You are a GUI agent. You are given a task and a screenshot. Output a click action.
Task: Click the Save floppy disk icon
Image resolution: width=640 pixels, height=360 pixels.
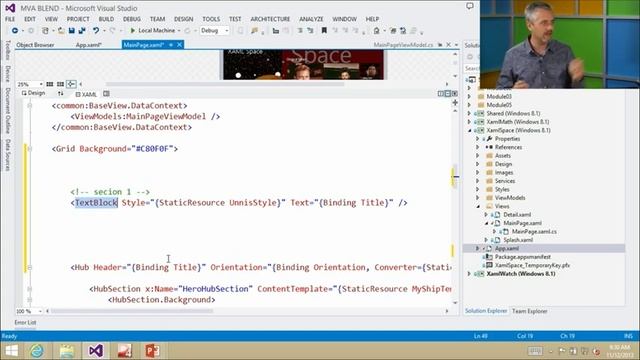[x=71, y=31]
